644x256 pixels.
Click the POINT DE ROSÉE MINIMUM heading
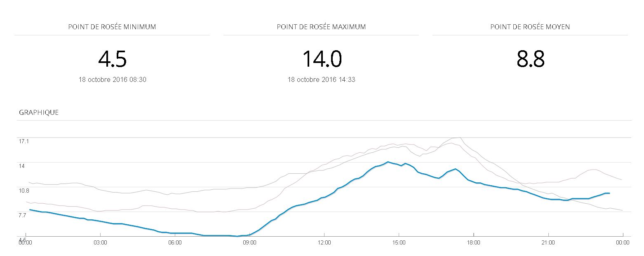[x=112, y=27]
